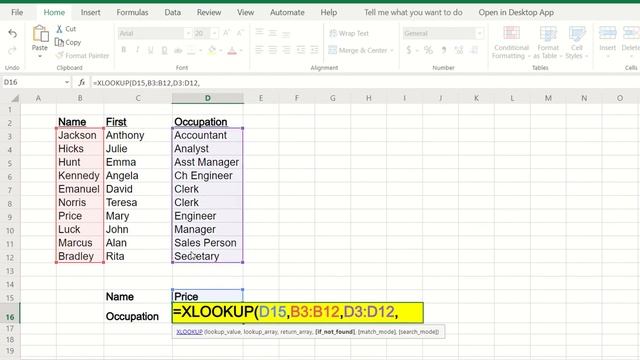Image resolution: width=640 pixels, height=360 pixels.
Task: Toggle Strikethrough formatting
Action: (x=178, y=51)
